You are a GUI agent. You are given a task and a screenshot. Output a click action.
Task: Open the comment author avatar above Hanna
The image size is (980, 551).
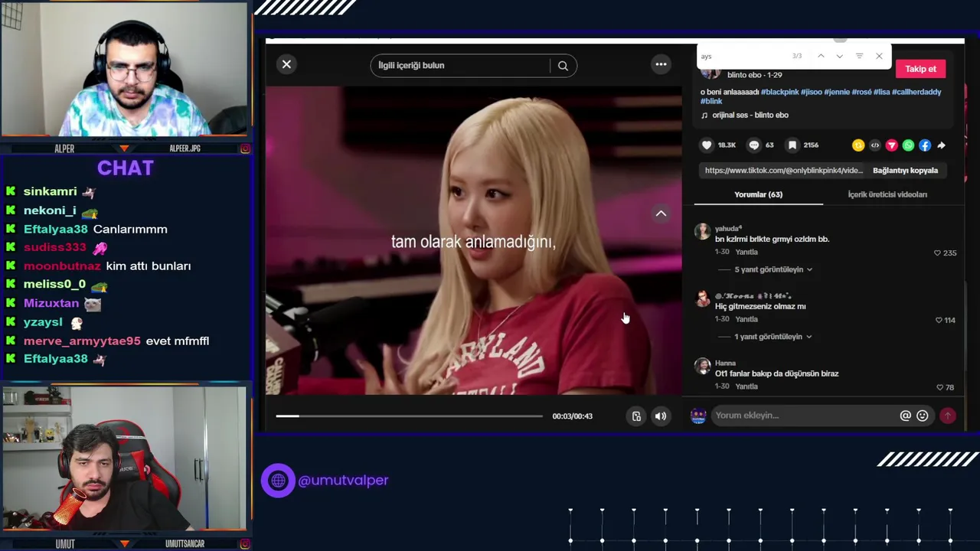click(x=702, y=298)
